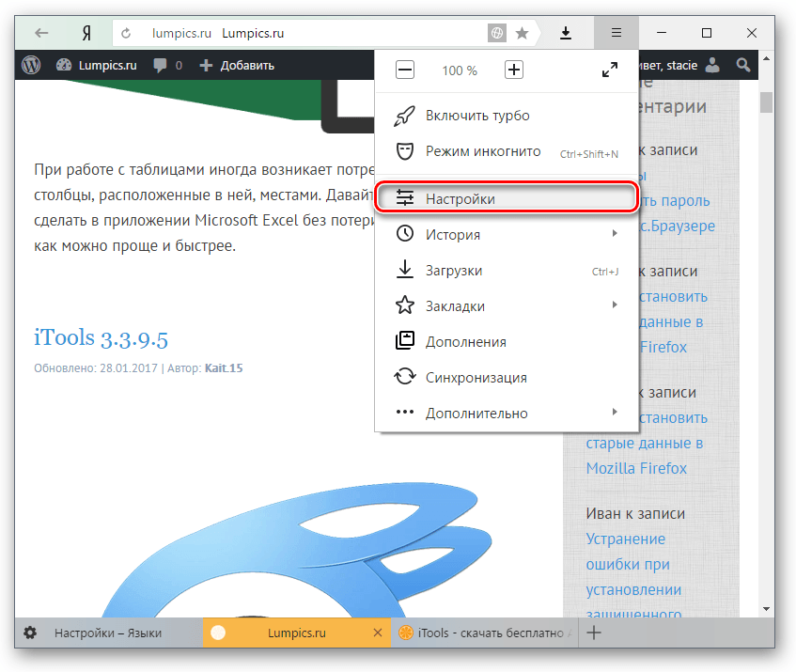
Task: Open Yandex home with the Я logo button
Action: (86, 33)
